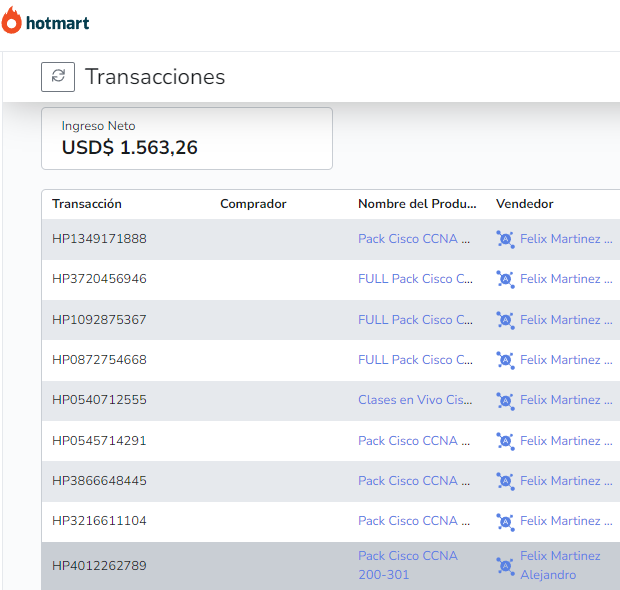The height and width of the screenshot is (590, 620).
Task: Click vendor affiliate icon in HP3866648445 row
Action: (x=505, y=481)
